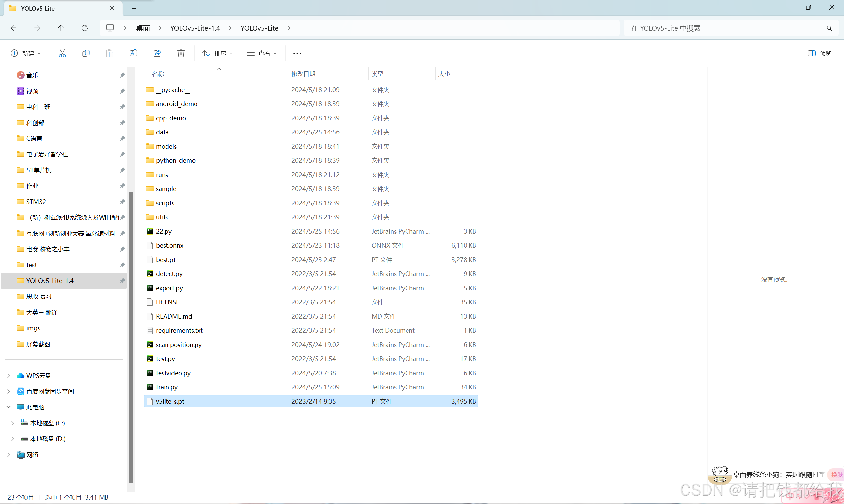The height and width of the screenshot is (504, 844).
Task: Close the YOLOv5-Lite tab
Action: pos(112,8)
